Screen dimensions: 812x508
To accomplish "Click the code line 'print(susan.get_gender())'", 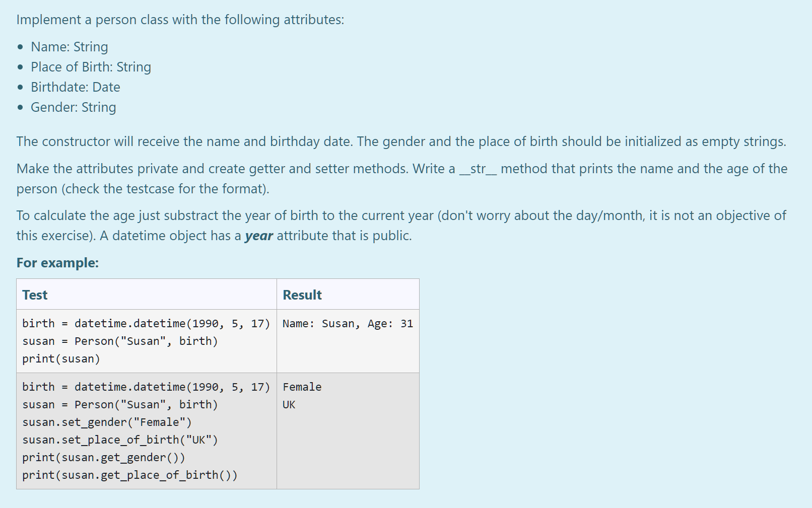I will pyautogui.click(x=104, y=457).
